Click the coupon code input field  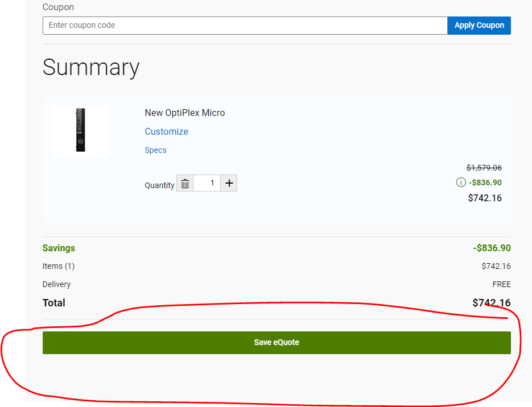[x=245, y=26]
